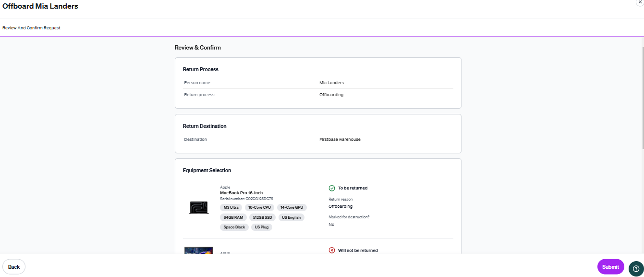This screenshot has height=277, width=644.
Task: Go back with the Back button
Action: (14, 267)
